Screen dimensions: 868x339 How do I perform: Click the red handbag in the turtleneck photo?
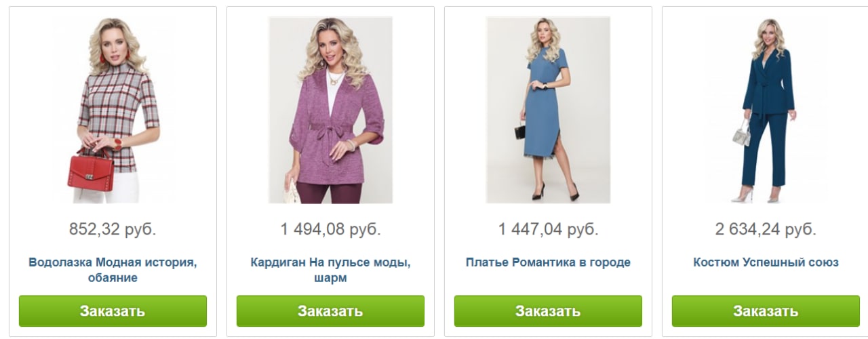(90, 172)
